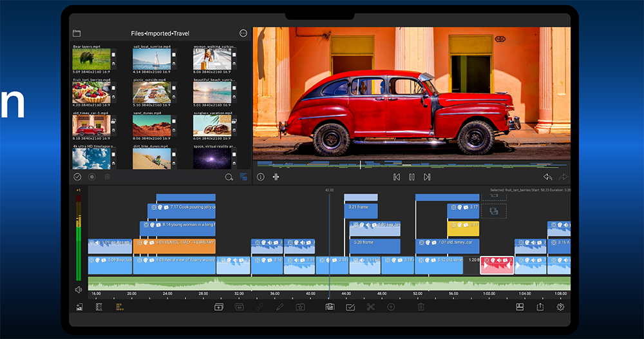Undo the last edit with the arrow
Screen dimensions: 644x339
(547, 177)
